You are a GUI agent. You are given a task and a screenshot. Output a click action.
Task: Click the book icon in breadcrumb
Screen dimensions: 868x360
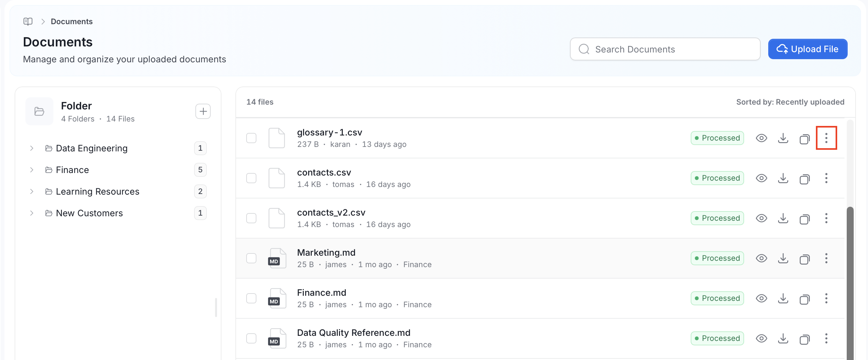28,22
